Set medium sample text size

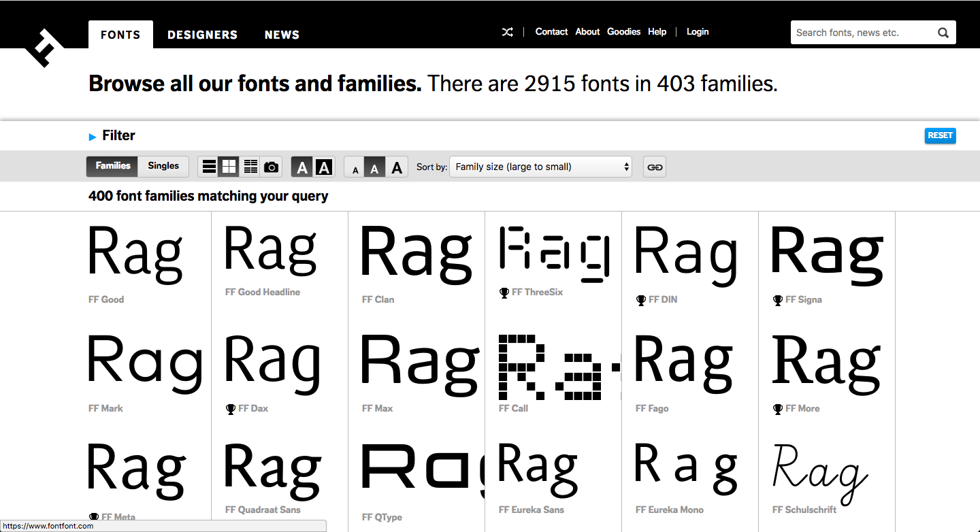pyautogui.click(x=374, y=167)
